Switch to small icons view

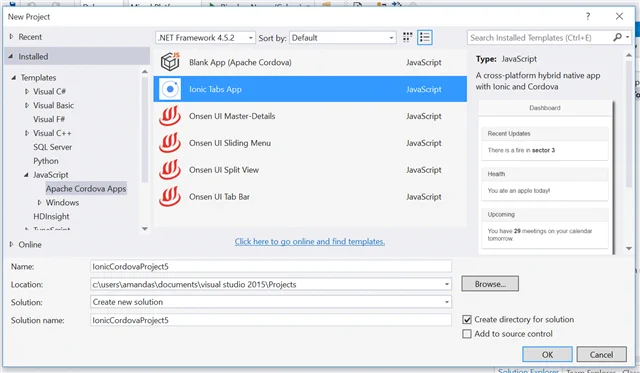click(407, 38)
